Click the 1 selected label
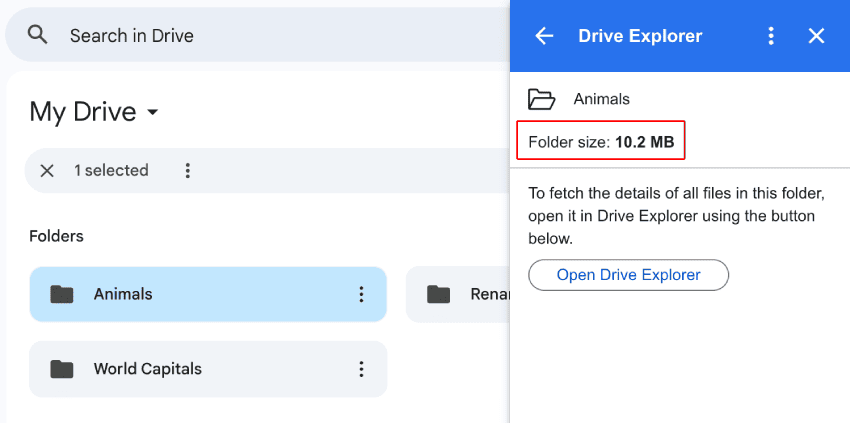The image size is (850, 423). [111, 171]
